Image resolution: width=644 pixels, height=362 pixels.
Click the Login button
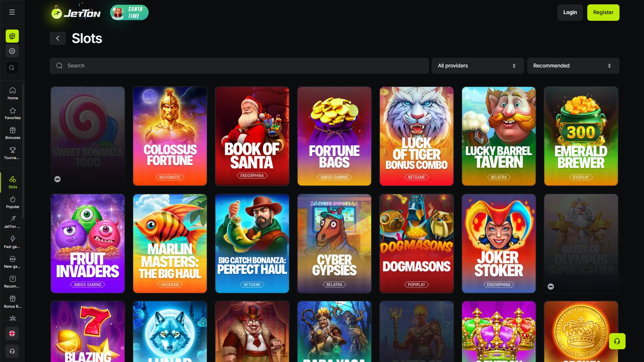click(x=570, y=12)
